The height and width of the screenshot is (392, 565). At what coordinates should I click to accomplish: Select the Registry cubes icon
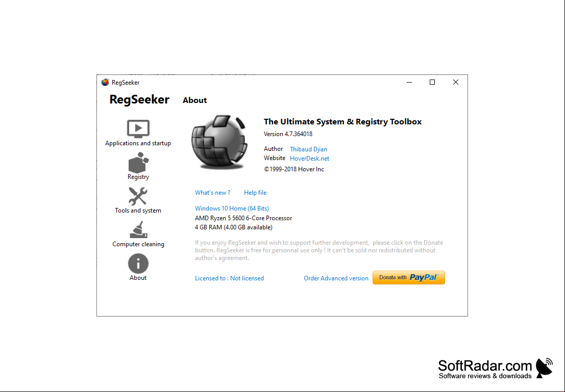click(x=138, y=162)
